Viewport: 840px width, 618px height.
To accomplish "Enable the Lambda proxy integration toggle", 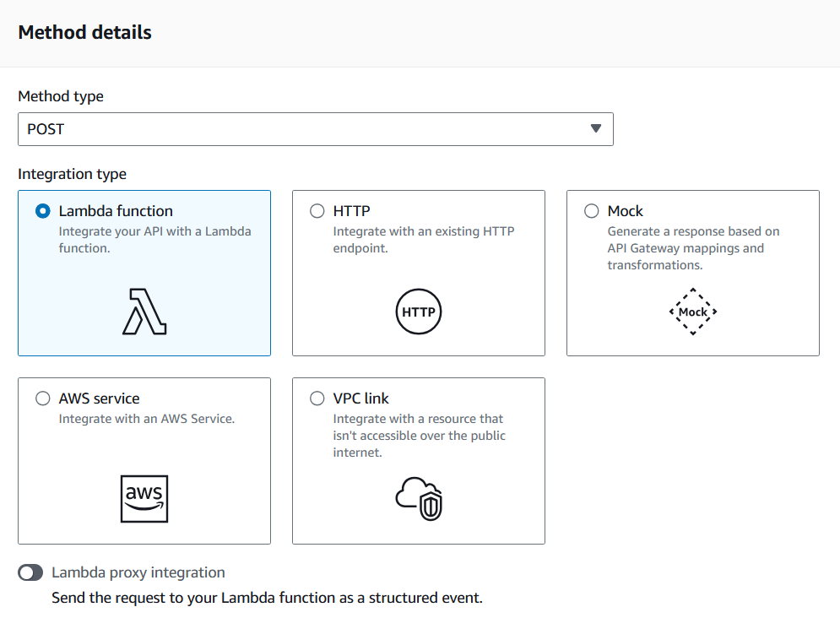I will point(30,573).
